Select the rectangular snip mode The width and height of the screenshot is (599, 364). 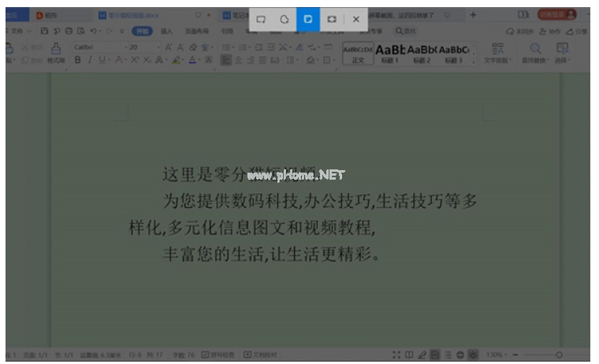(261, 18)
